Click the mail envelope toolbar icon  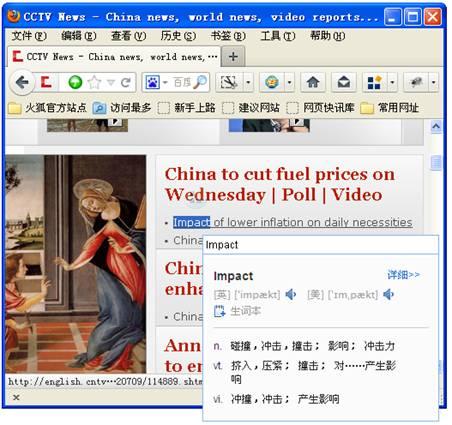(x=344, y=82)
